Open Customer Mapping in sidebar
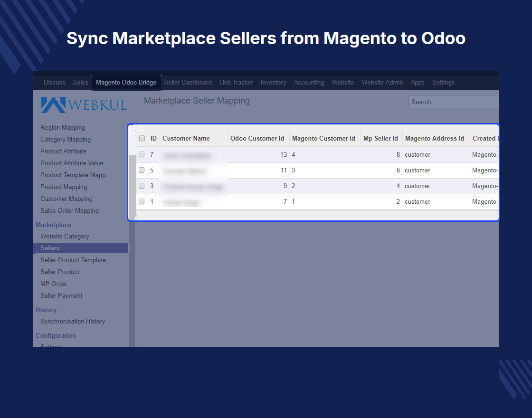The width and height of the screenshot is (532, 418). click(66, 199)
